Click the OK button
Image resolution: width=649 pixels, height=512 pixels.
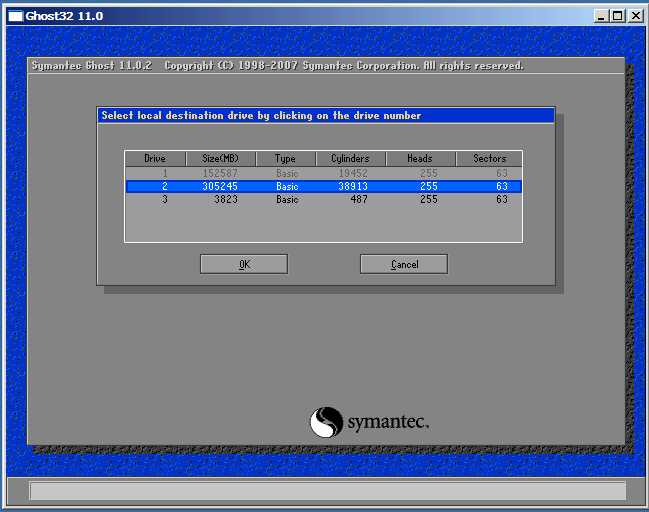(x=244, y=264)
